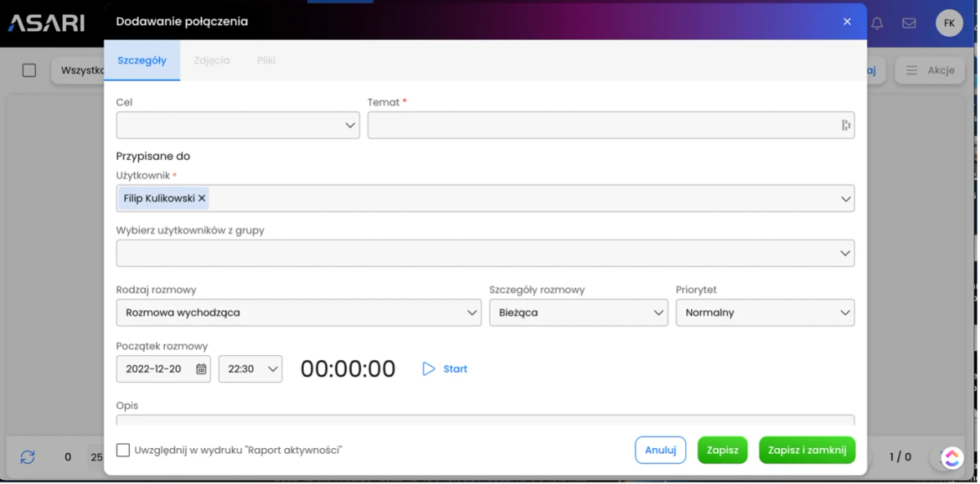Open the Szczegóły rozmowy dropdown
This screenshot has width=980, height=484.
tap(578, 313)
